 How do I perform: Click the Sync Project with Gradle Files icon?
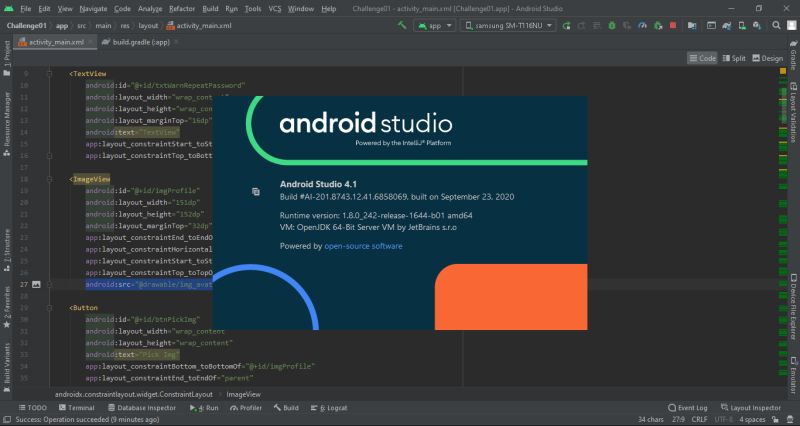(727, 26)
